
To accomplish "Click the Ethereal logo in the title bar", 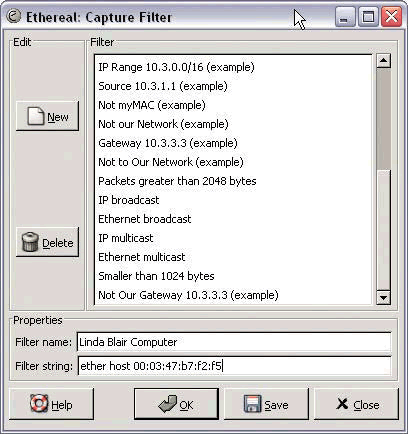I will [14, 16].
